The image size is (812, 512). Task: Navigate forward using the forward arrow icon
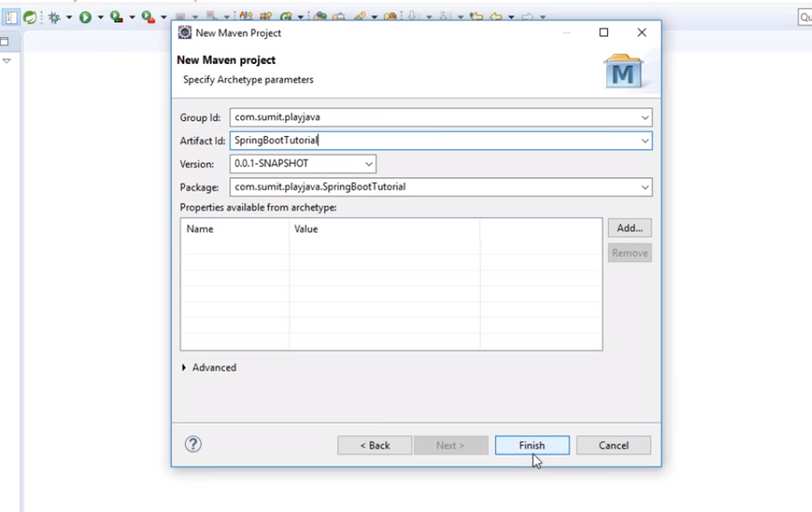[528, 17]
